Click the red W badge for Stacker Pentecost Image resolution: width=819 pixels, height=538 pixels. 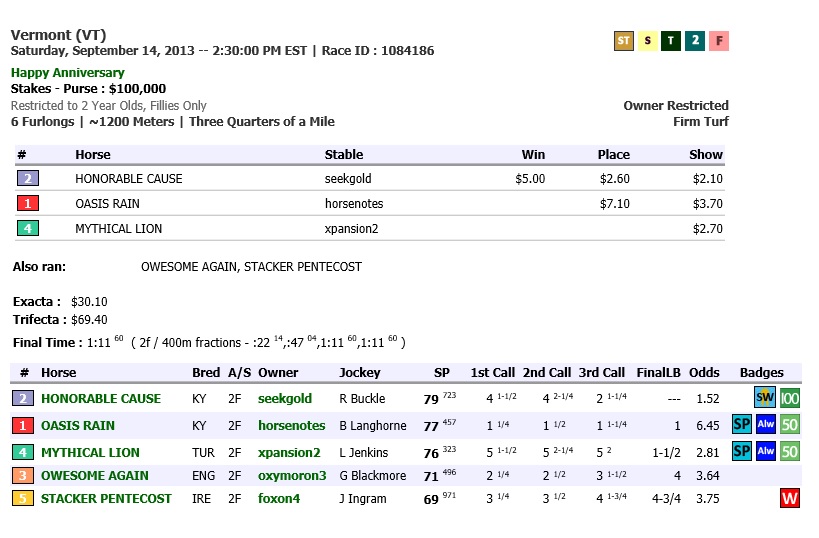pyautogui.click(x=790, y=499)
